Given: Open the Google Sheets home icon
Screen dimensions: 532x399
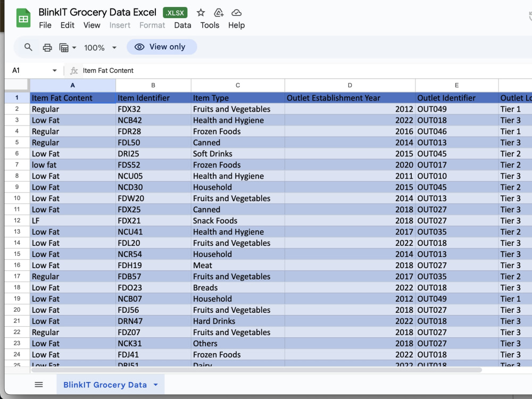Looking at the screenshot, I should [23, 18].
